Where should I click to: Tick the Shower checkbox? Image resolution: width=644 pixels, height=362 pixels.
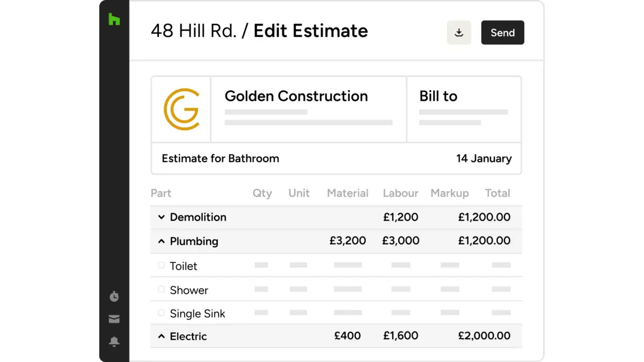[161, 289]
